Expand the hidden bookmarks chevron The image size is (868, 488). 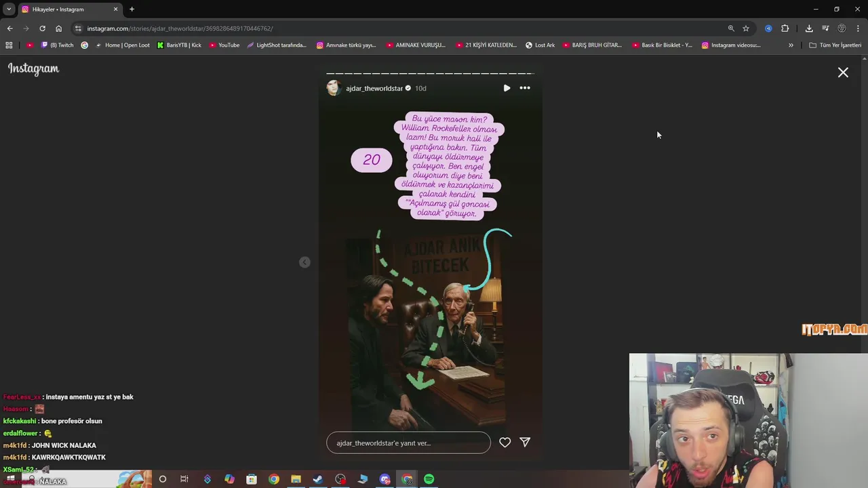click(791, 45)
